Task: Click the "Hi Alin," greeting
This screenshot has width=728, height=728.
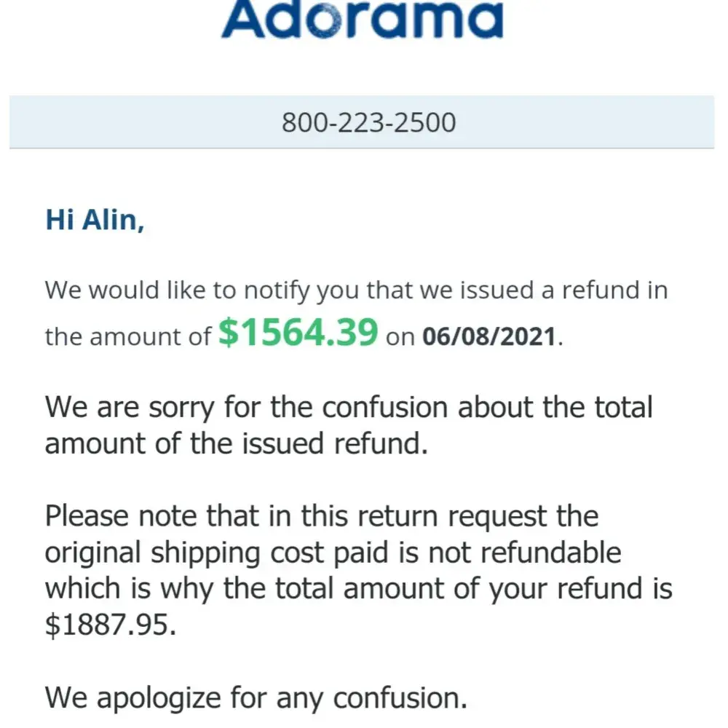Action: [95, 219]
